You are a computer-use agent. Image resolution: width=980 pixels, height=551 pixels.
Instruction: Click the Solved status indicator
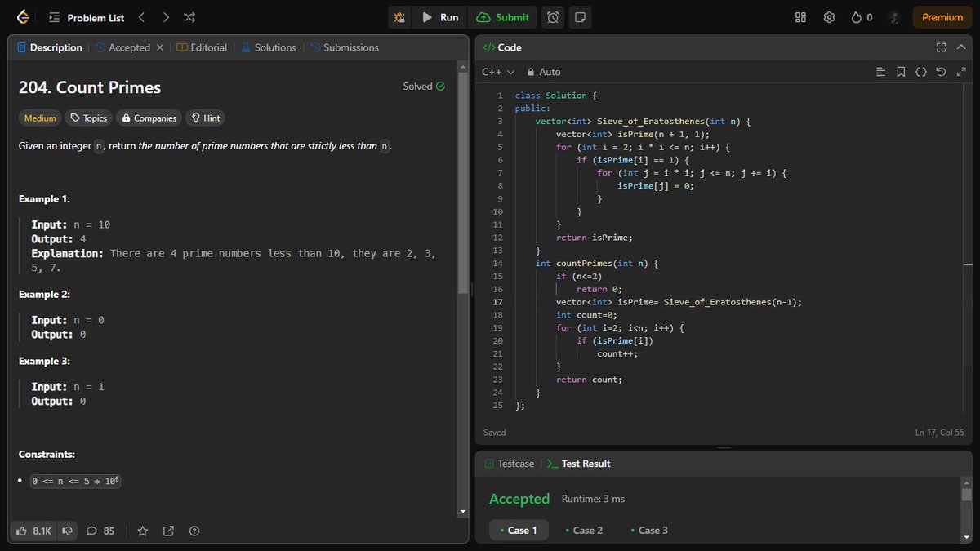424,87
